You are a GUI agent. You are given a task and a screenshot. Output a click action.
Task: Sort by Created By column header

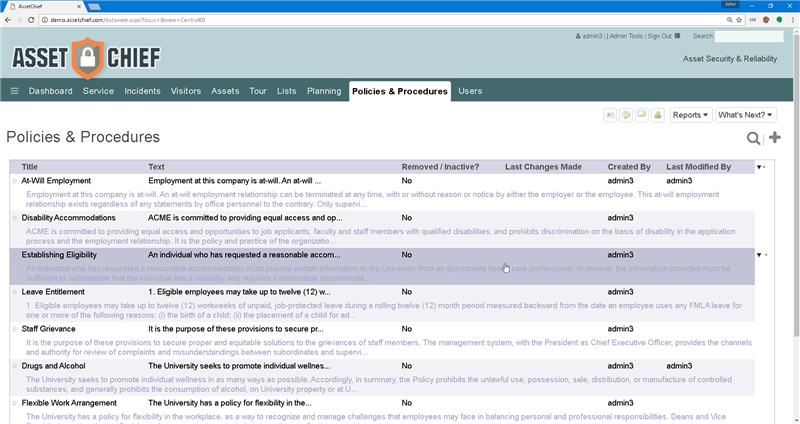(x=629, y=167)
